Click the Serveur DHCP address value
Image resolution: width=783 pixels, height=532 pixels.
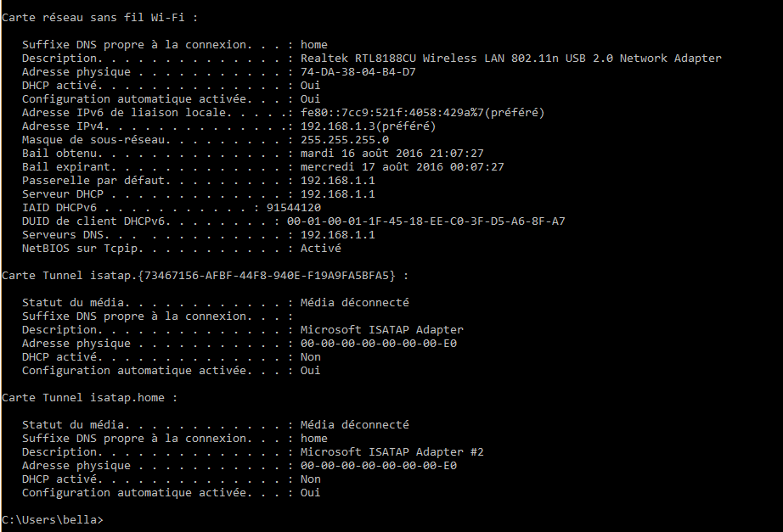tap(337, 193)
